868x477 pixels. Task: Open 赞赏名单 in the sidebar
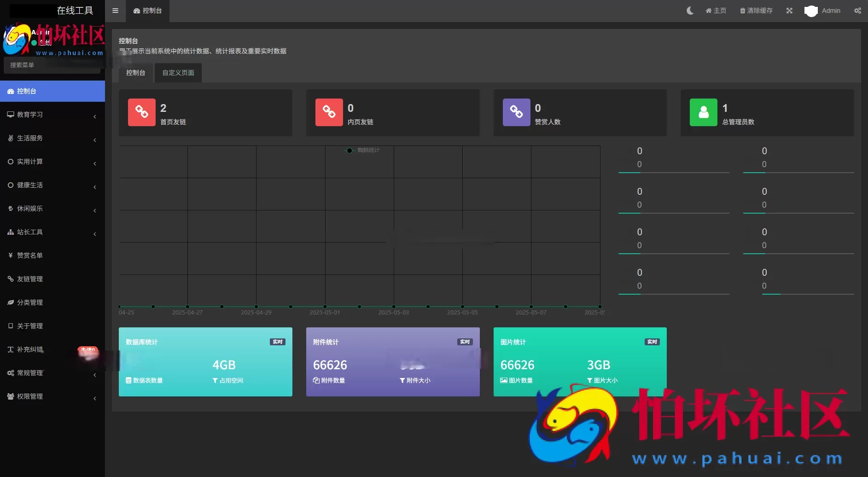pyautogui.click(x=30, y=256)
